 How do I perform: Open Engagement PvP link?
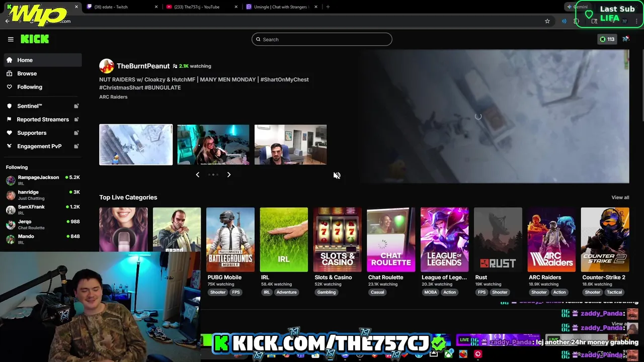pos(43,146)
